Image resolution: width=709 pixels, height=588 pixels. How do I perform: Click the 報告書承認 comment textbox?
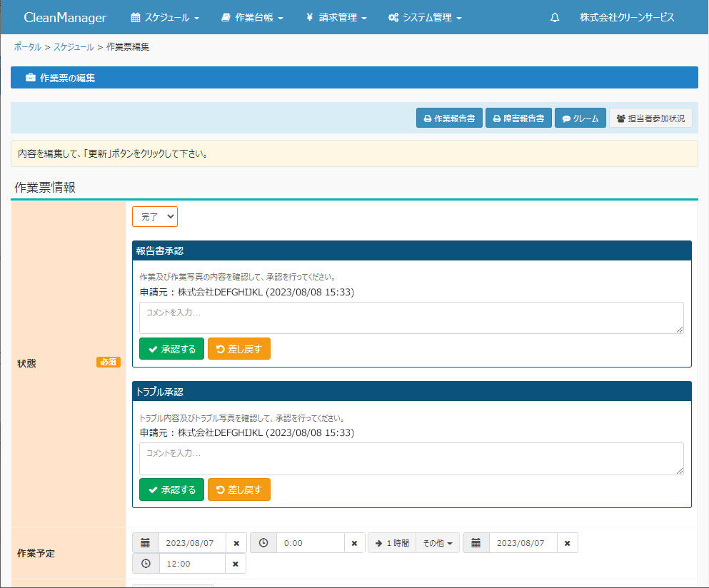click(411, 318)
